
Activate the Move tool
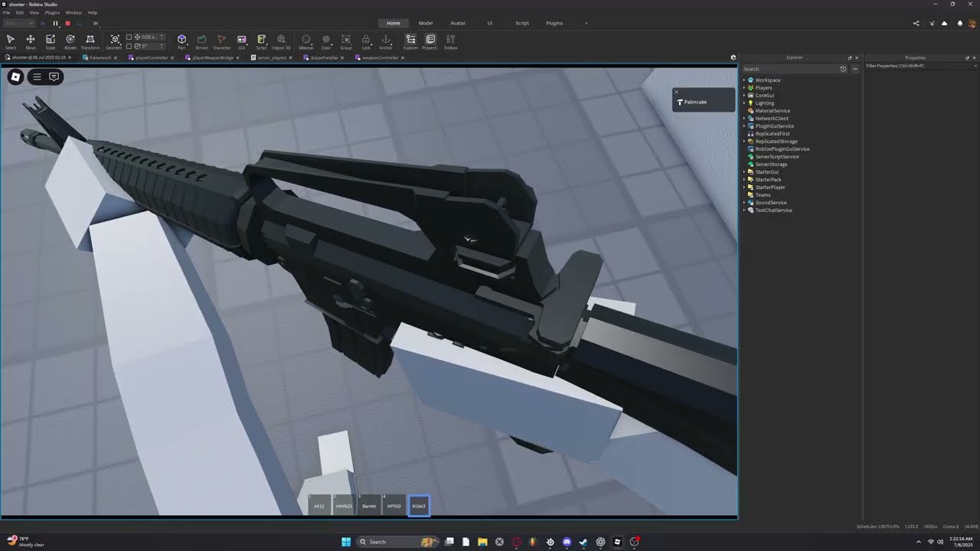[x=31, y=41]
